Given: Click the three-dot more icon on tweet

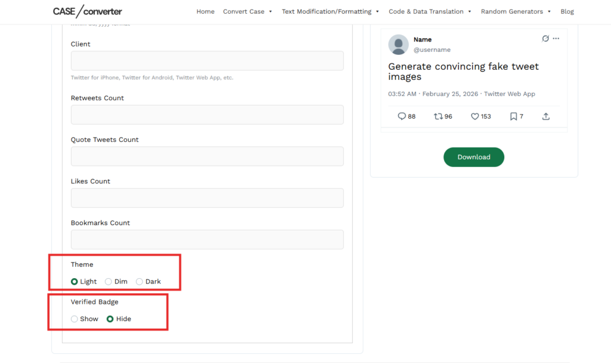Looking at the screenshot, I should pyautogui.click(x=556, y=38).
